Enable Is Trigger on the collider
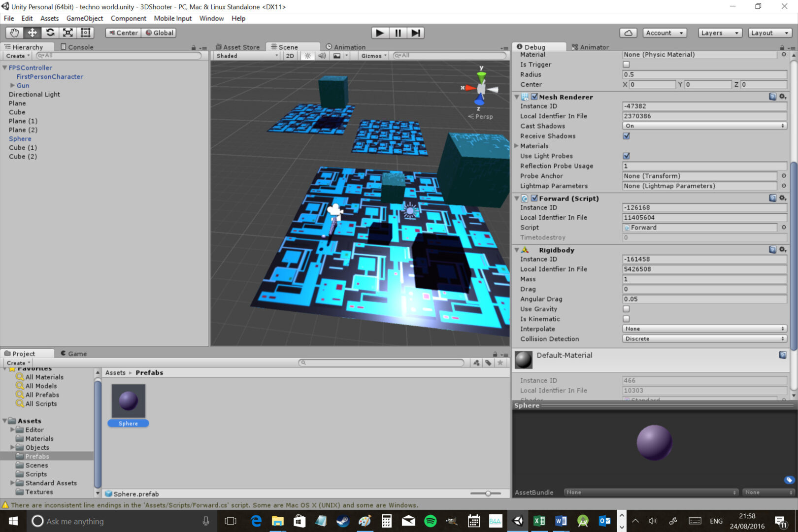The width and height of the screenshot is (798, 532). pyautogui.click(x=626, y=64)
